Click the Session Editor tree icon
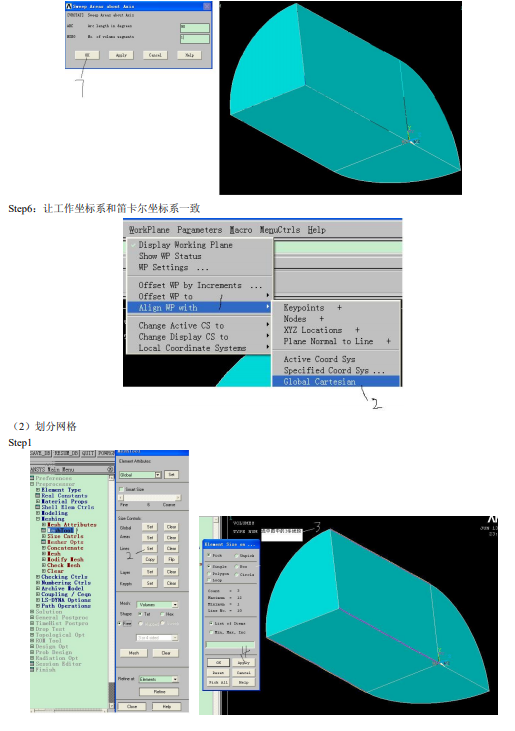This screenshot has height=731, width=515. pos(33,664)
